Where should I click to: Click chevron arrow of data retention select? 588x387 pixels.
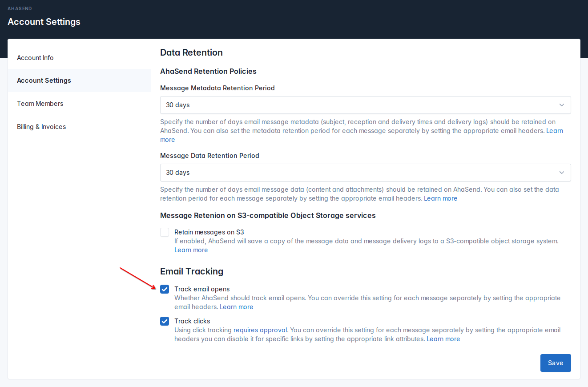[561, 173]
